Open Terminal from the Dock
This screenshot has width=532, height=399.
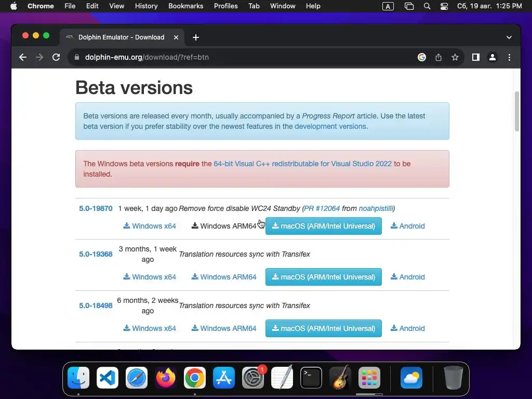click(311, 378)
